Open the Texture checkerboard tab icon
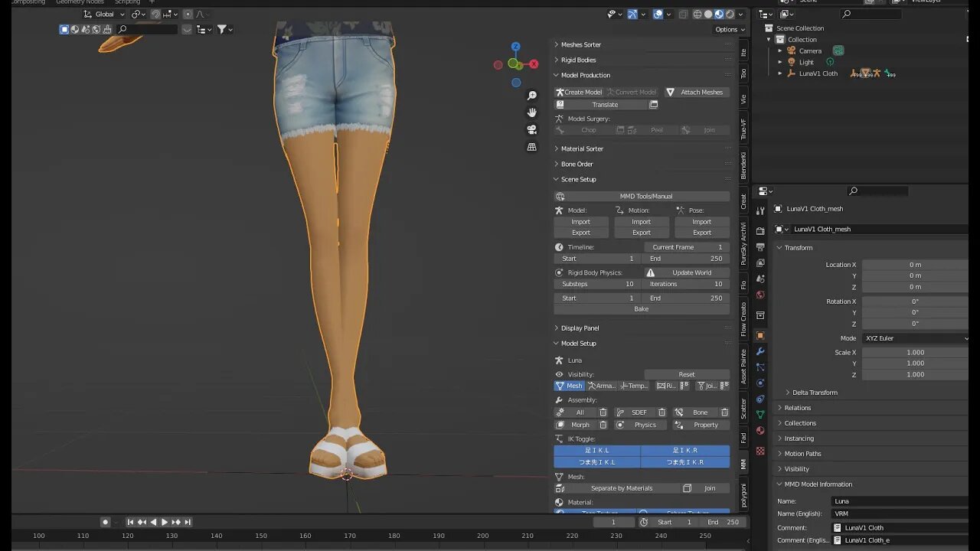Screen dimensions: 980x551 tap(760, 452)
